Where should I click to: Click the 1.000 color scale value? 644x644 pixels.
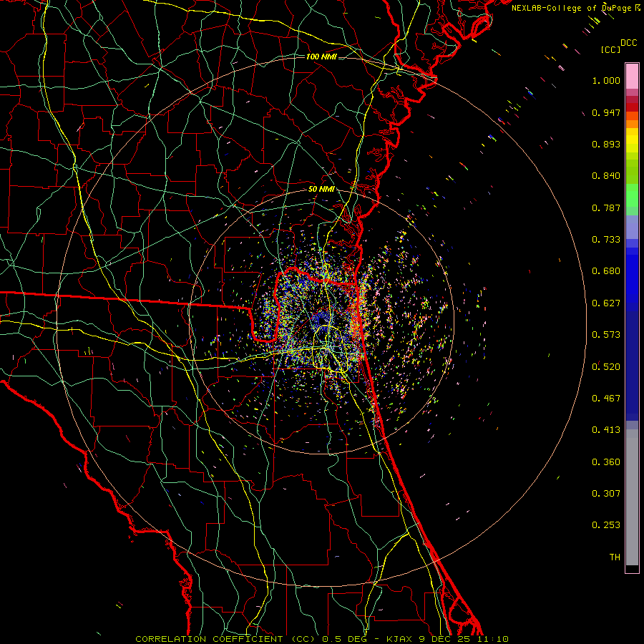pos(606,80)
